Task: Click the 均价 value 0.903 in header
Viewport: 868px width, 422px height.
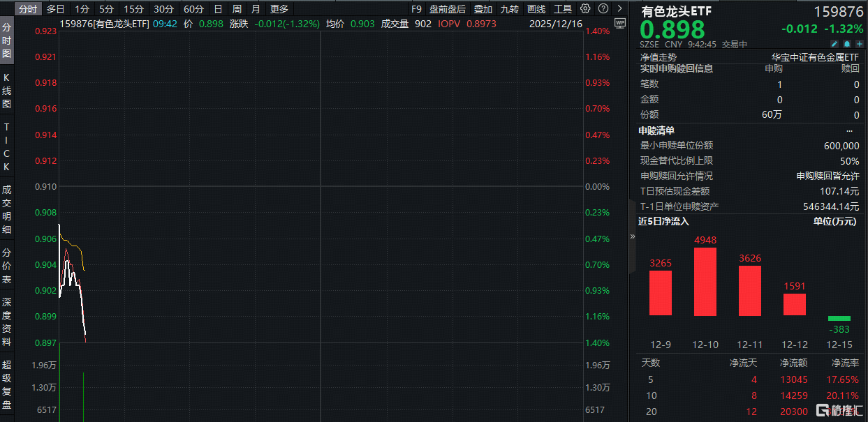Action: click(x=362, y=23)
